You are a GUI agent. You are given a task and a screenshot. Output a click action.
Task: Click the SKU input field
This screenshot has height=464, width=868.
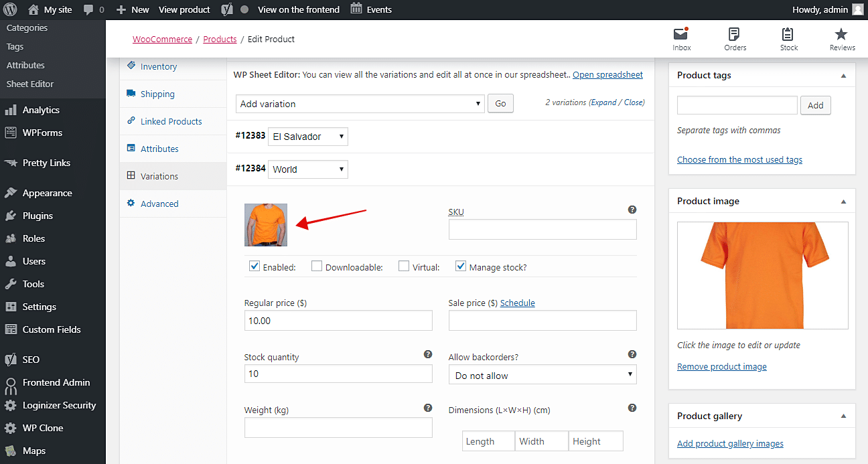click(542, 230)
